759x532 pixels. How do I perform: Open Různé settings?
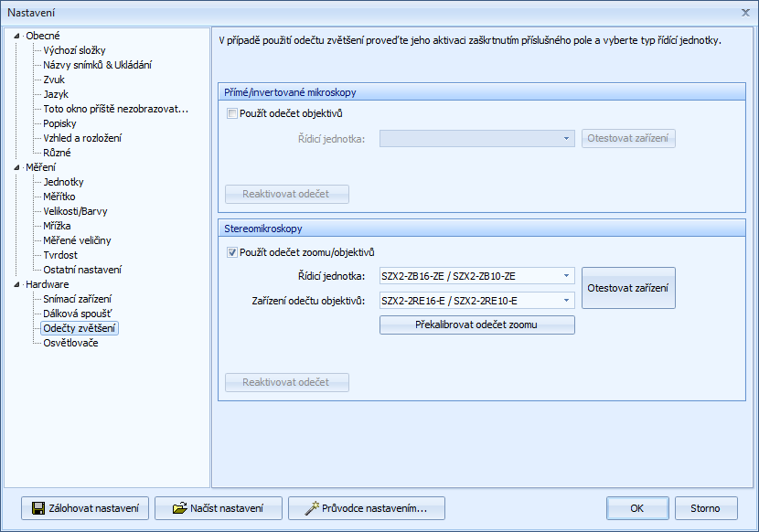click(x=57, y=153)
